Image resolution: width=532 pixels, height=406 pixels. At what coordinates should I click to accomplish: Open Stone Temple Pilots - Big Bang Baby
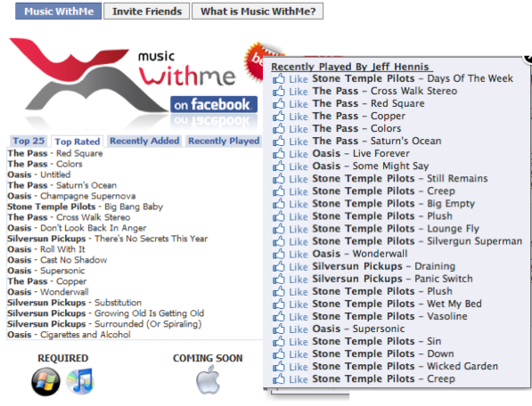pyautogui.click(x=86, y=207)
